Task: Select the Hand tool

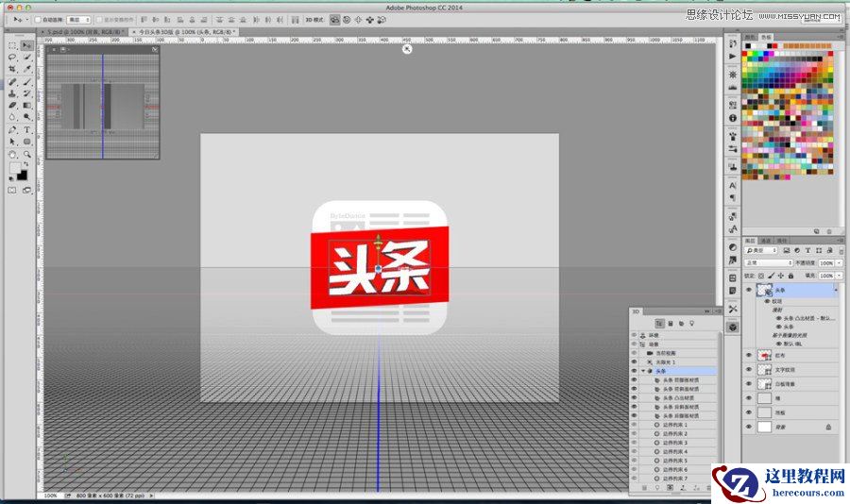Action: [12, 155]
